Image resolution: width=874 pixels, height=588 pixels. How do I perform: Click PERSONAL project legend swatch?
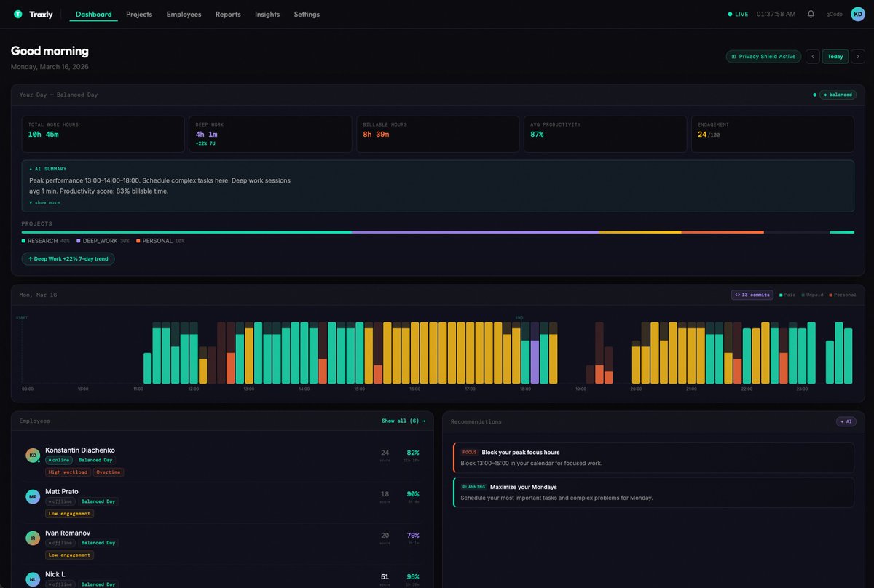point(138,241)
